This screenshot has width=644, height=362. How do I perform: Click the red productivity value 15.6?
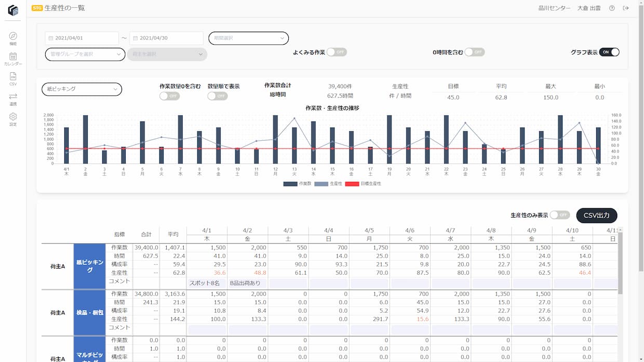(x=423, y=319)
